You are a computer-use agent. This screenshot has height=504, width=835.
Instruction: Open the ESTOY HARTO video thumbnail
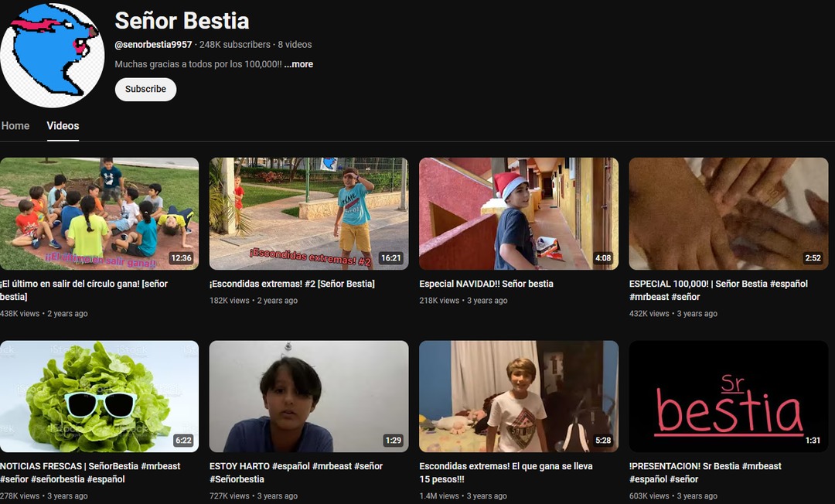coord(308,397)
